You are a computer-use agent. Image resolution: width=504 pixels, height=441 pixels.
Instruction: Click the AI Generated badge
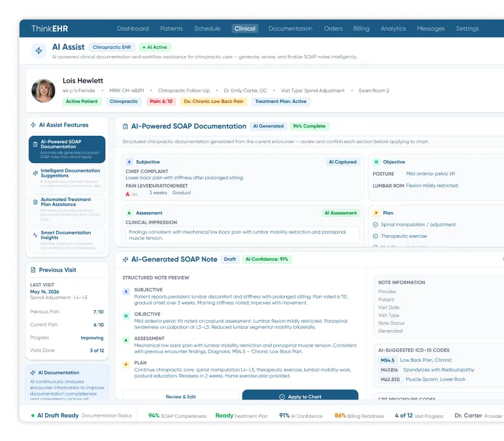268,126
